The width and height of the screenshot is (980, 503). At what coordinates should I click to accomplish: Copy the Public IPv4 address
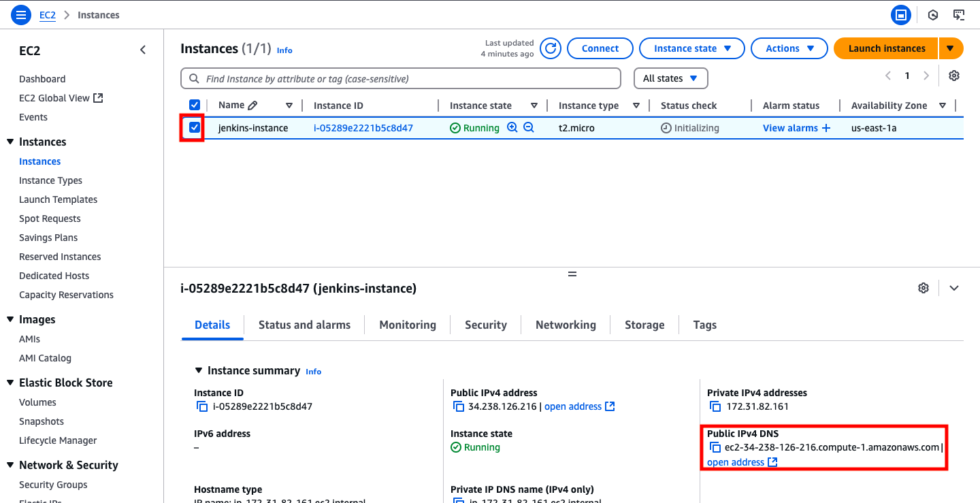459,406
